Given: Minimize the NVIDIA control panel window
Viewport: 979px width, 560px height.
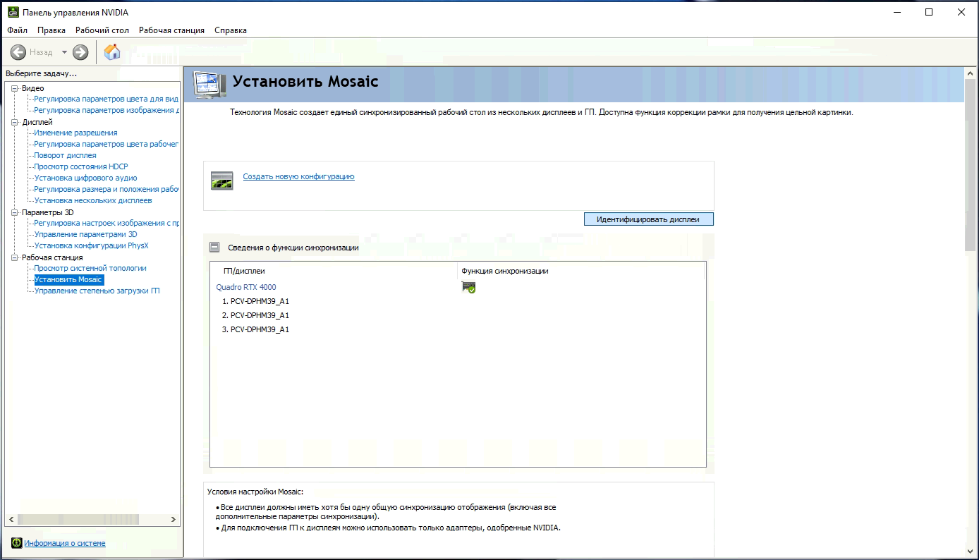Looking at the screenshot, I should point(896,12).
